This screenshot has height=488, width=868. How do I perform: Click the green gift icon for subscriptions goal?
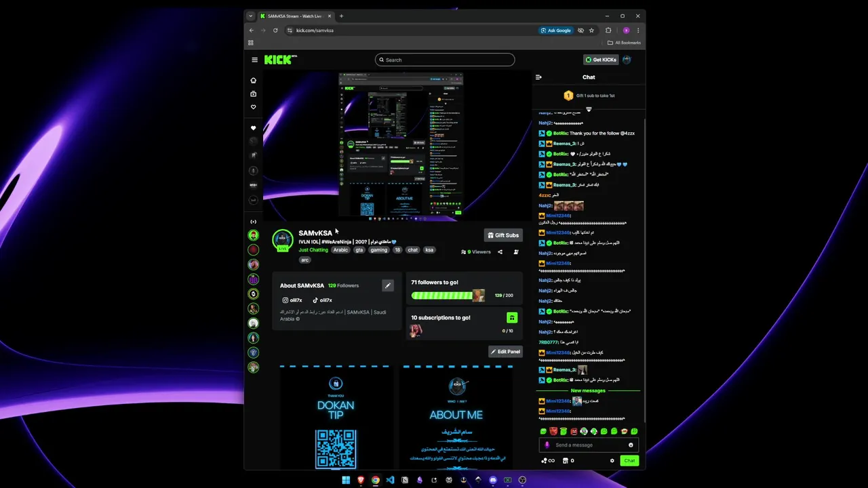point(512,317)
